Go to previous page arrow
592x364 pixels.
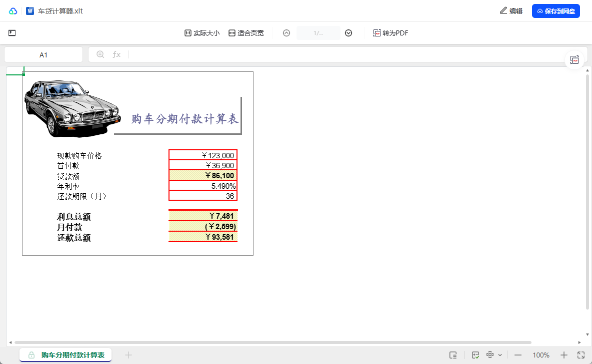coord(286,33)
